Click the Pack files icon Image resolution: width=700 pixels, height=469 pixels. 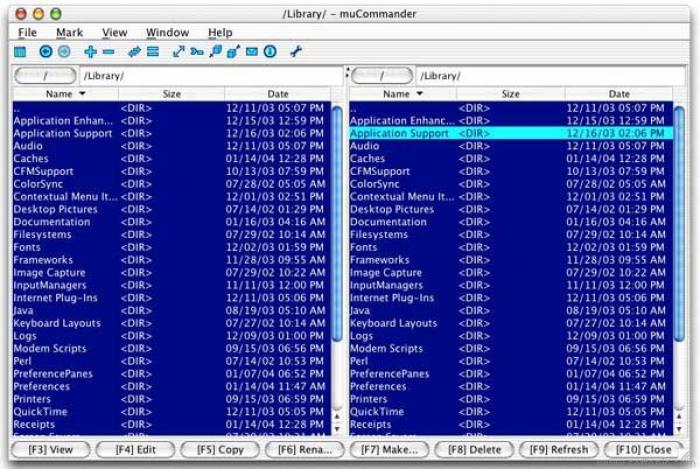point(216,52)
